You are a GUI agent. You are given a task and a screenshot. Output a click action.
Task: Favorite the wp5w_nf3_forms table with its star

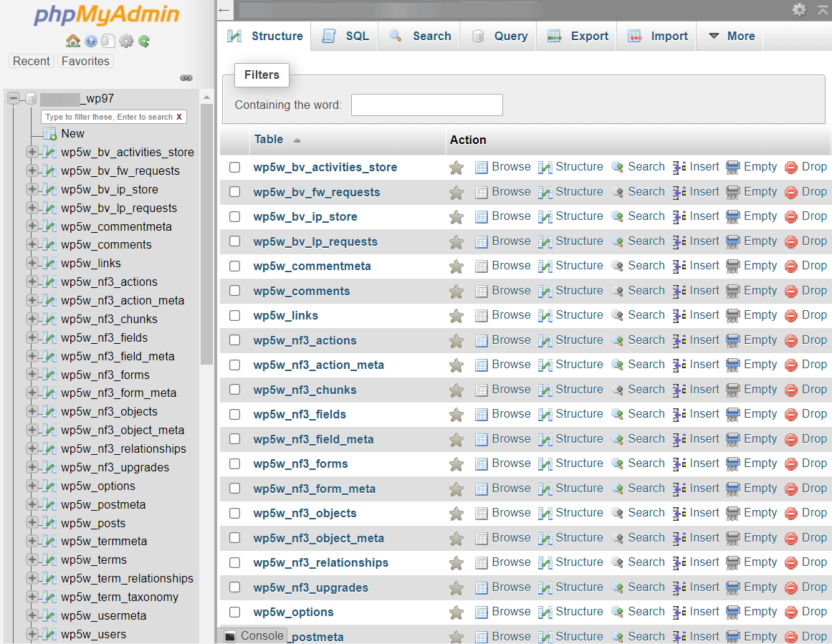click(456, 463)
